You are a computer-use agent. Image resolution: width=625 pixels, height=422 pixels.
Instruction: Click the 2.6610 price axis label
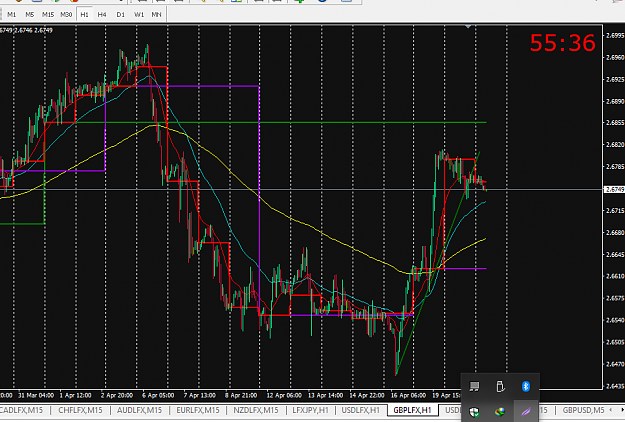pyautogui.click(x=615, y=276)
